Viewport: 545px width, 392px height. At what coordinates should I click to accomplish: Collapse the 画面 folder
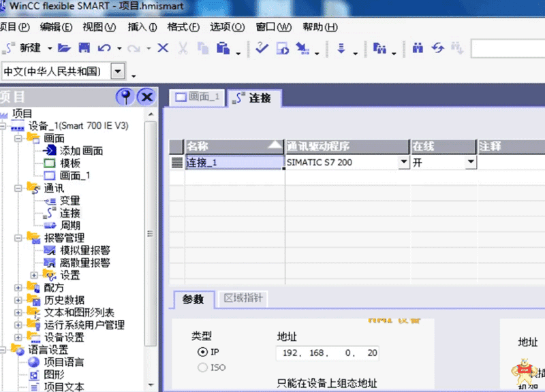18,138
